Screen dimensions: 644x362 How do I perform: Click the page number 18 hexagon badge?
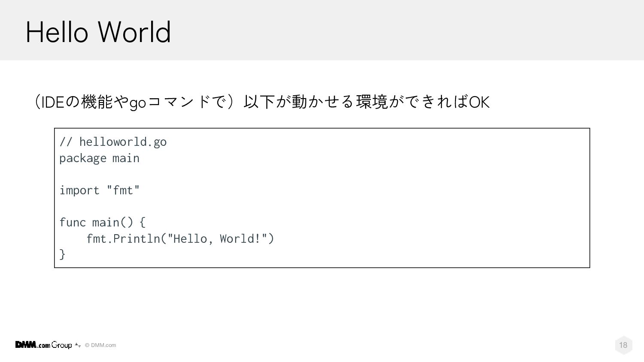click(x=623, y=345)
